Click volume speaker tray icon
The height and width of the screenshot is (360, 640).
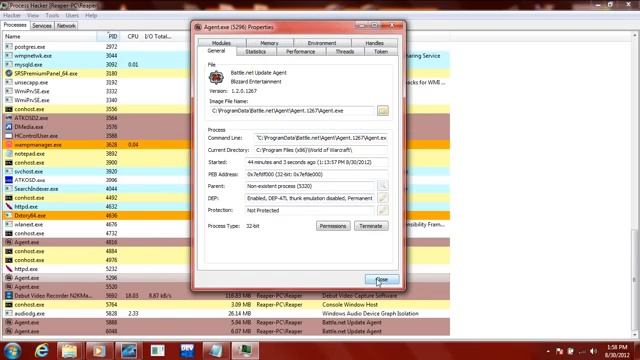[593, 351]
